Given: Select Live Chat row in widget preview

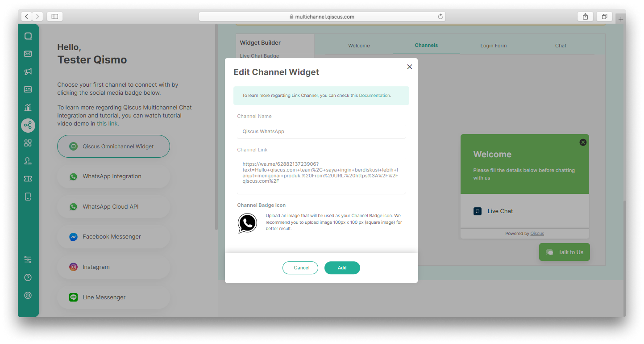Looking at the screenshot, I should pos(525,211).
